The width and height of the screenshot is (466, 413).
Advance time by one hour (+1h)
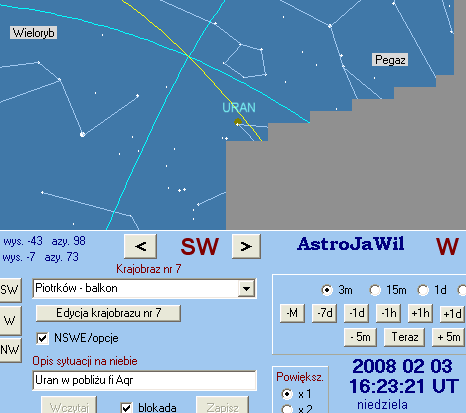420,313
